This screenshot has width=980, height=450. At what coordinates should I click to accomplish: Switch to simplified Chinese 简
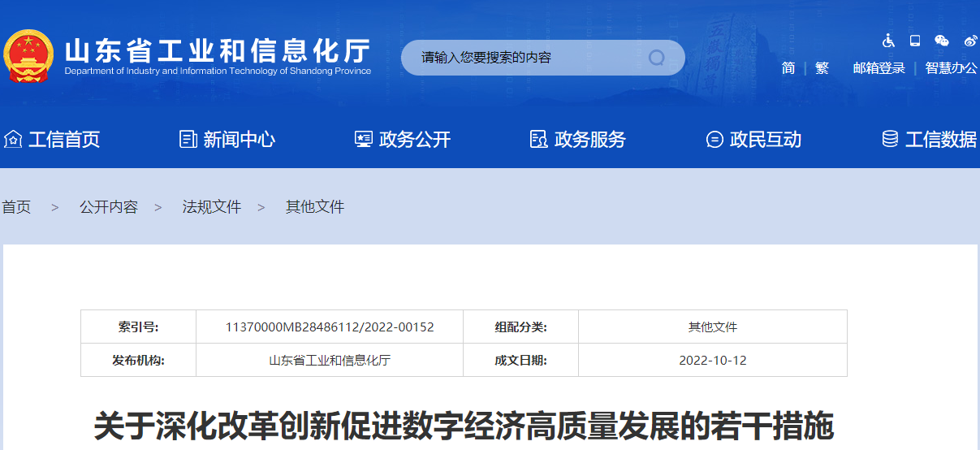(788, 68)
